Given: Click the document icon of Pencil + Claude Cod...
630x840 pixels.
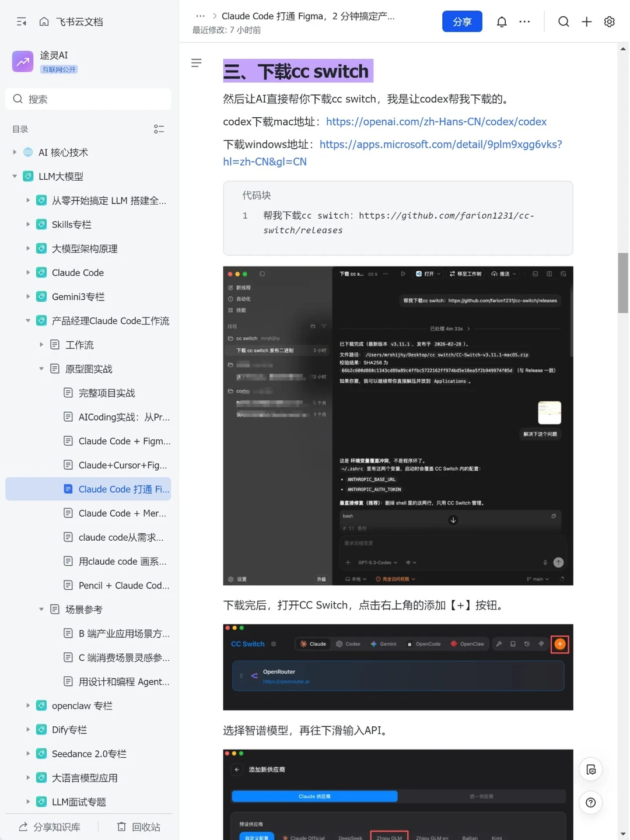Looking at the screenshot, I should click(68, 585).
